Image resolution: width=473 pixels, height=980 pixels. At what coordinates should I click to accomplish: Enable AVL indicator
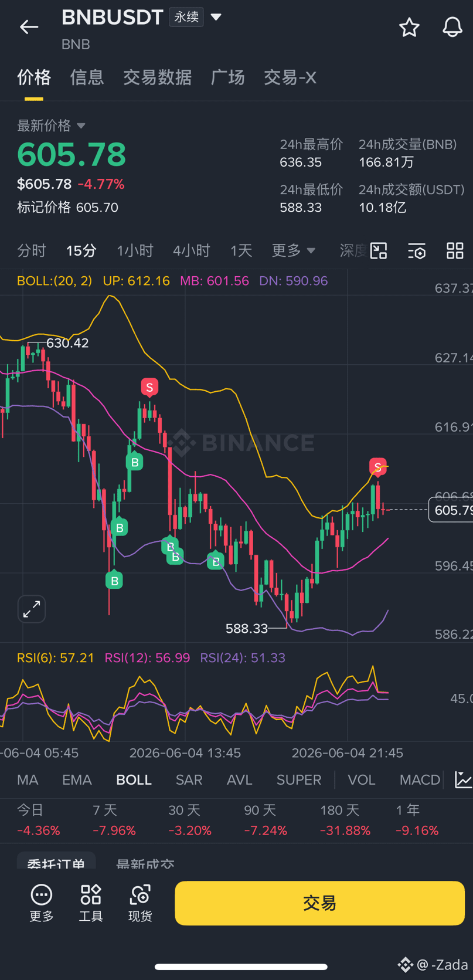(239, 780)
